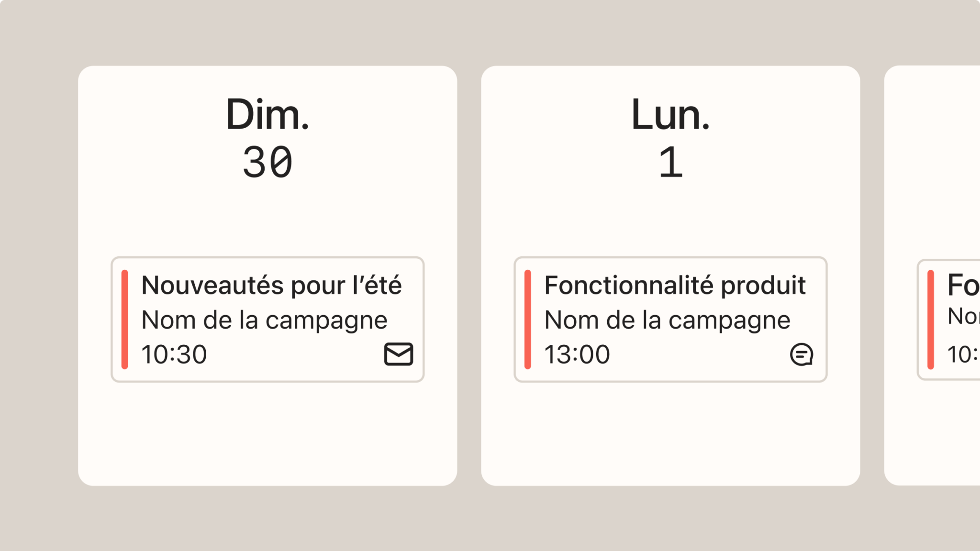Click "Nom de la campagne" under Fonctionnalité produit
Image resolution: width=980 pixels, height=551 pixels.
pos(667,320)
